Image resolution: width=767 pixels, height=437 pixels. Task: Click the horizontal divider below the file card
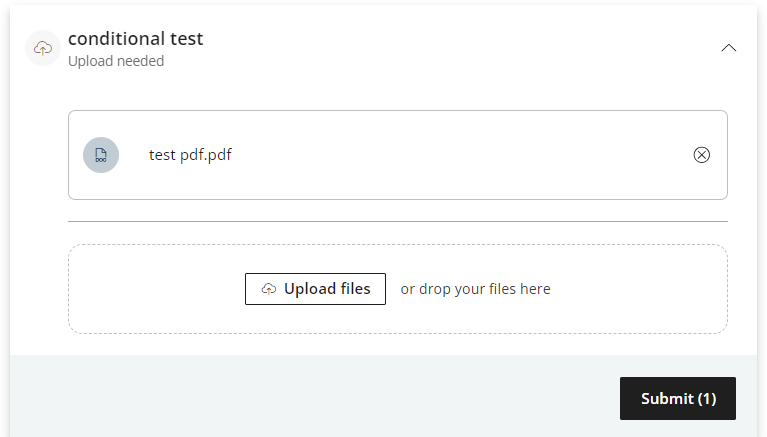[x=398, y=222]
